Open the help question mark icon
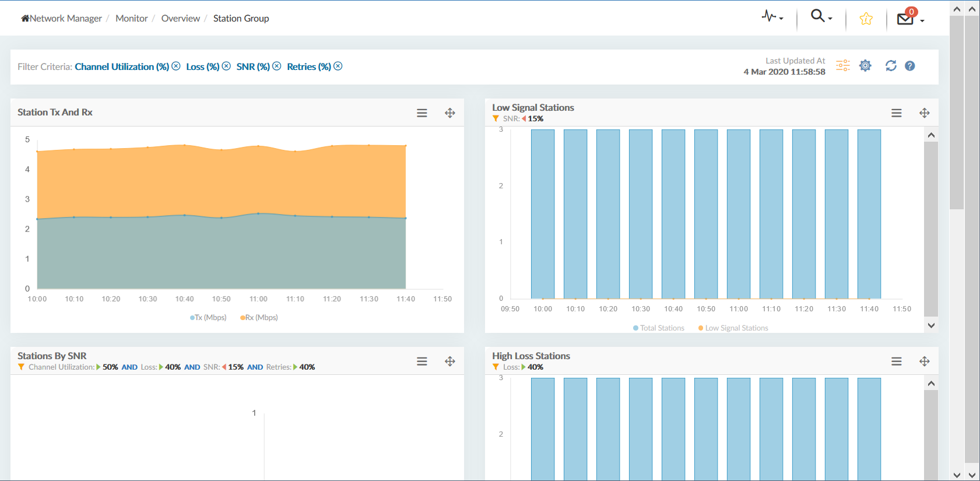The image size is (980, 481). coord(909,66)
